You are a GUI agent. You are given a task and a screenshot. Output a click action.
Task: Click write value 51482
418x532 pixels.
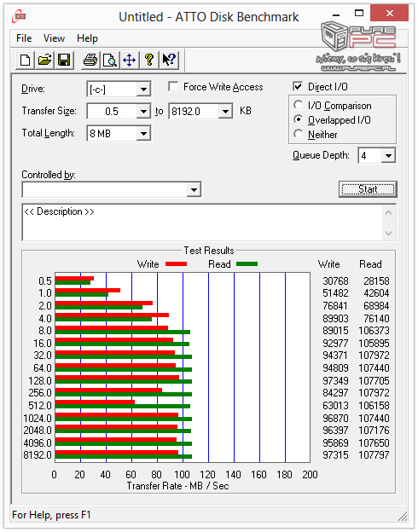tap(335, 293)
